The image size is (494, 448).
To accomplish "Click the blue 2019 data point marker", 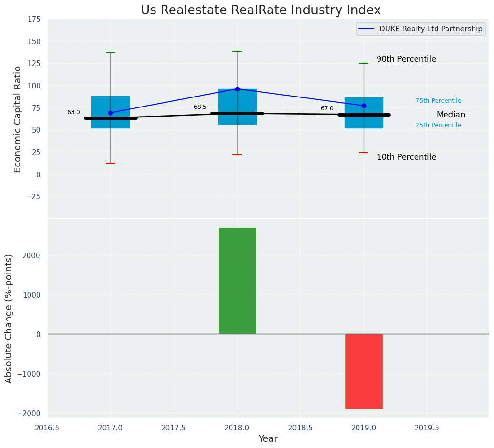I will (x=364, y=106).
